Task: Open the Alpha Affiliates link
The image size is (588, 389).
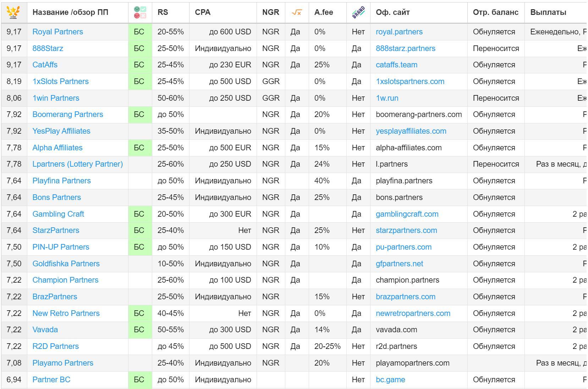Action: click(57, 148)
